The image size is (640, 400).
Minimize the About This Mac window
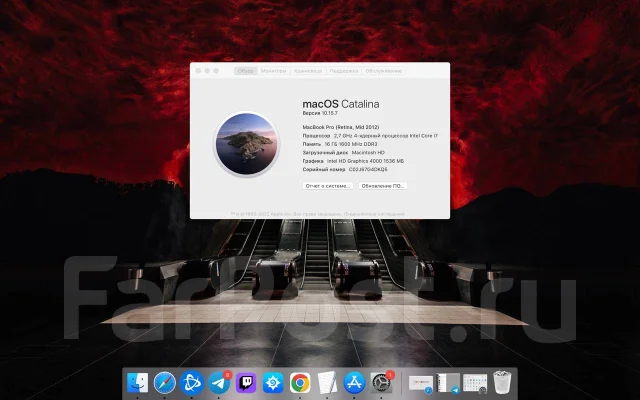(x=207, y=71)
